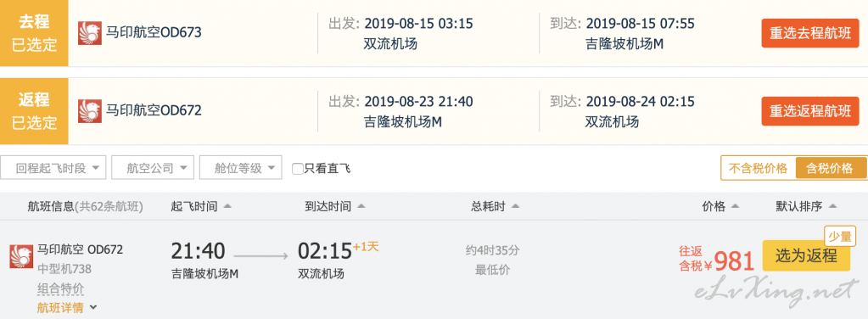Select flight with 选为返程 button
Viewport: 868px width, 319px height.
tap(806, 255)
